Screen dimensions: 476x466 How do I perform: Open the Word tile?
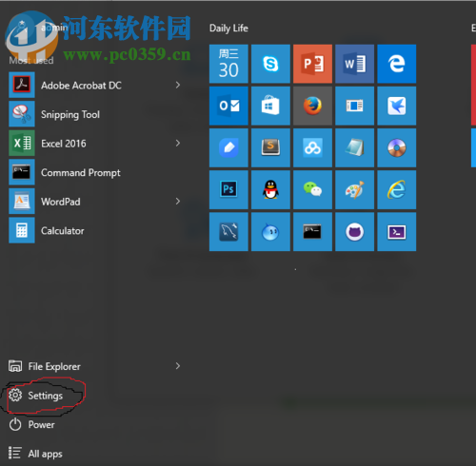[354, 64]
